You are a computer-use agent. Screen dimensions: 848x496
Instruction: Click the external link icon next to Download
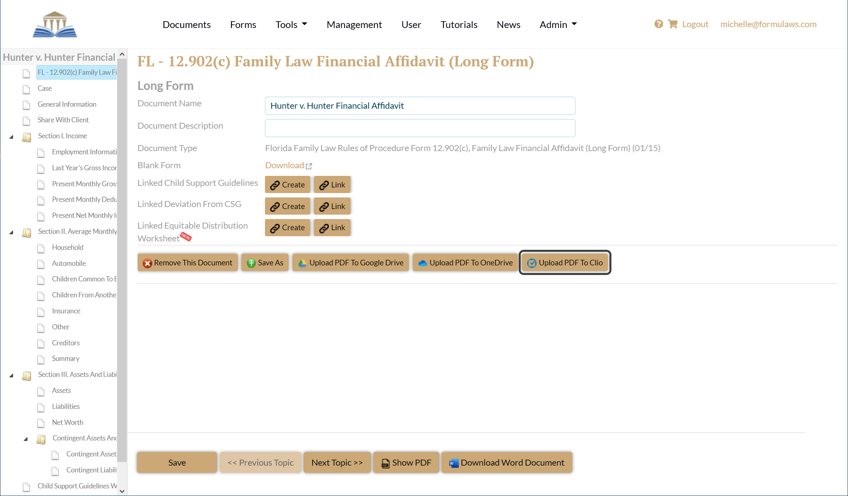pyautogui.click(x=309, y=166)
